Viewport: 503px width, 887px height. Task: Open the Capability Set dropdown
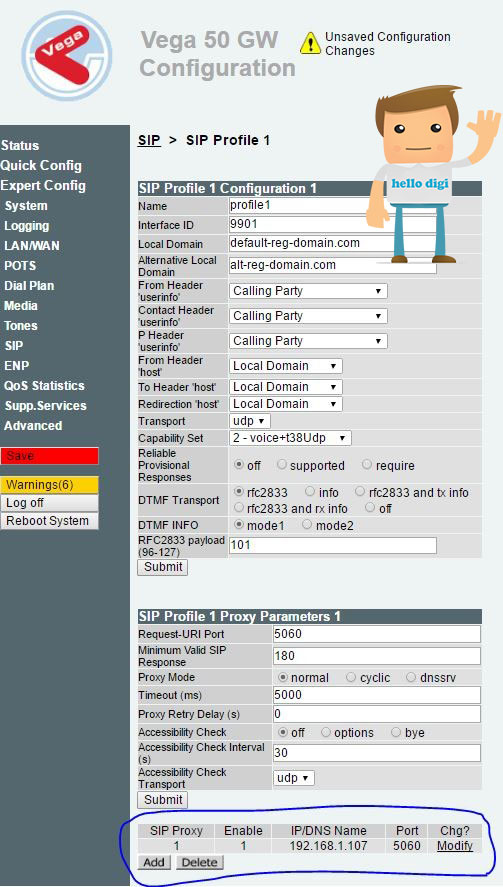click(290, 438)
